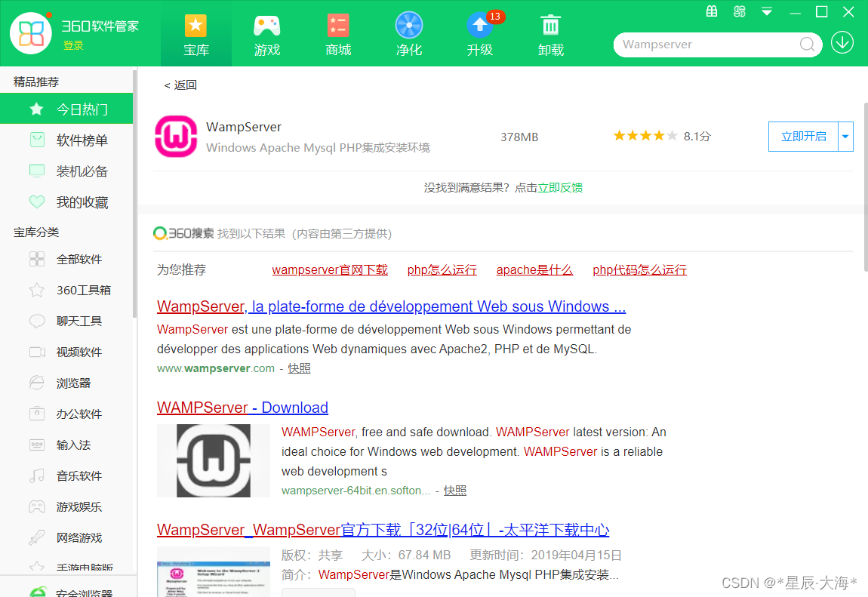Image resolution: width=868 pixels, height=597 pixels.
Task: Select the 全部软件 category
Action: [66, 259]
